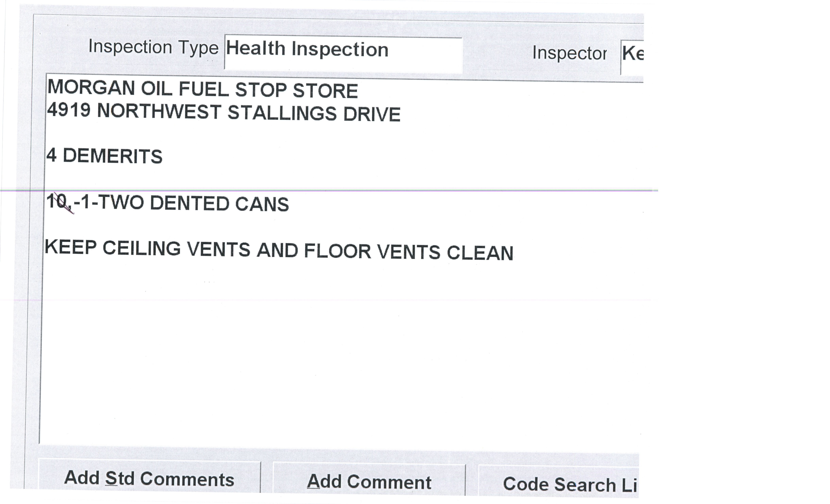Click the 'Inspection Type' label
The image size is (830, 504).
(153, 47)
